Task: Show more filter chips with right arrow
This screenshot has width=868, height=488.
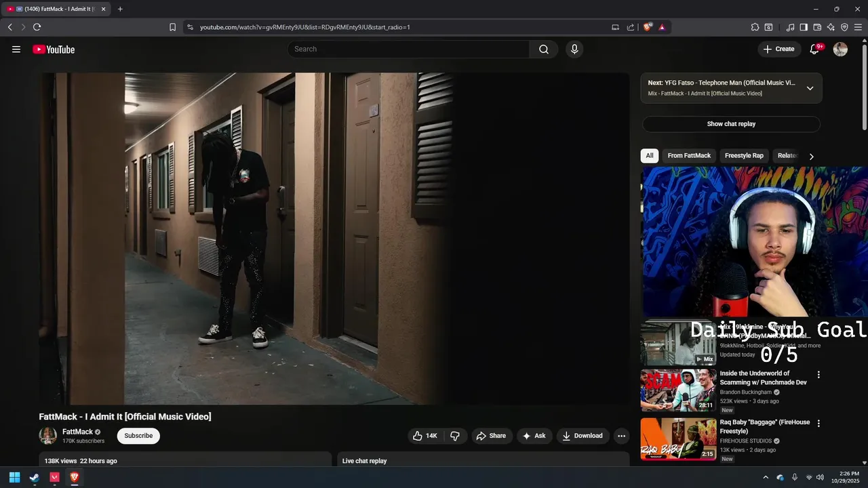Action: click(811, 156)
